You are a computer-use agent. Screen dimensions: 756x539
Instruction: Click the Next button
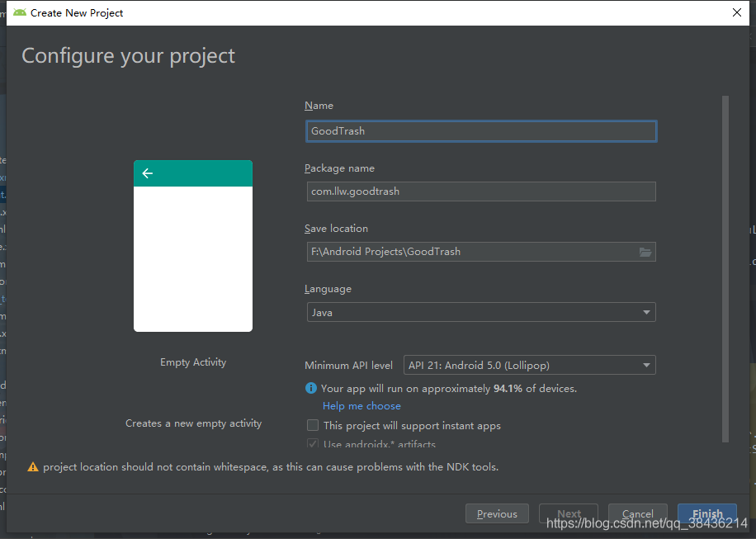click(569, 514)
